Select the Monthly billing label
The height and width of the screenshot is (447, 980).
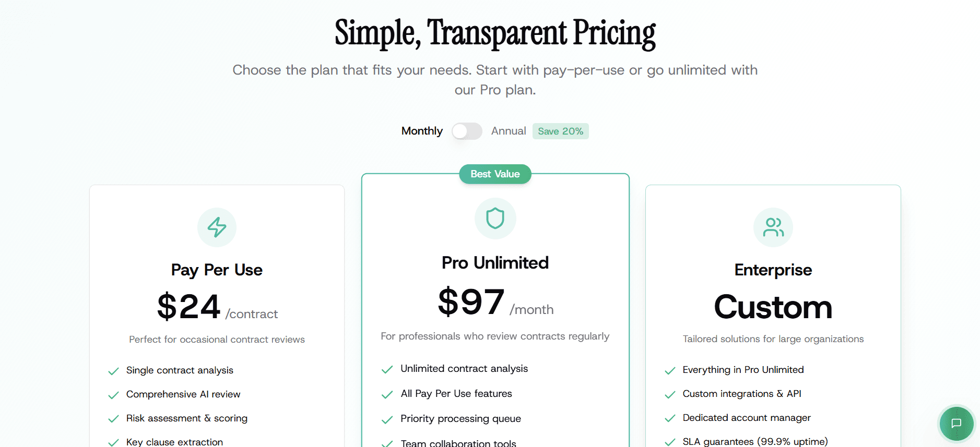[422, 131]
